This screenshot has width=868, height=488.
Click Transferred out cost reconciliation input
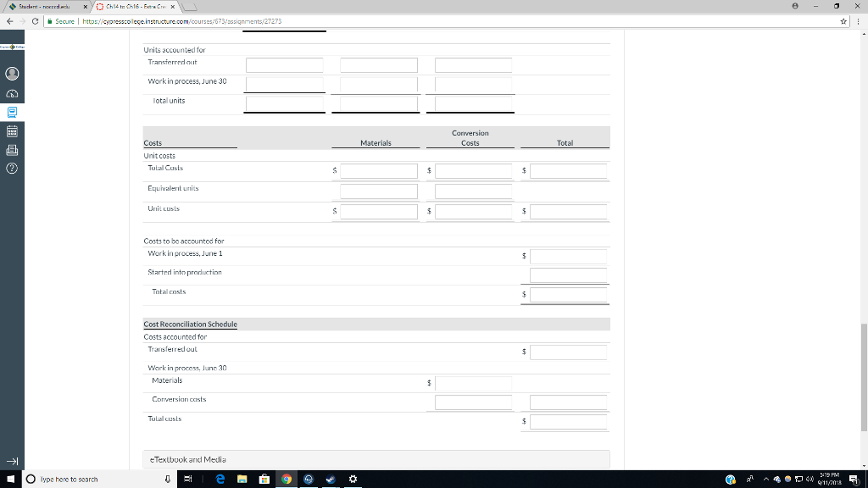pyautogui.click(x=568, y=352)
